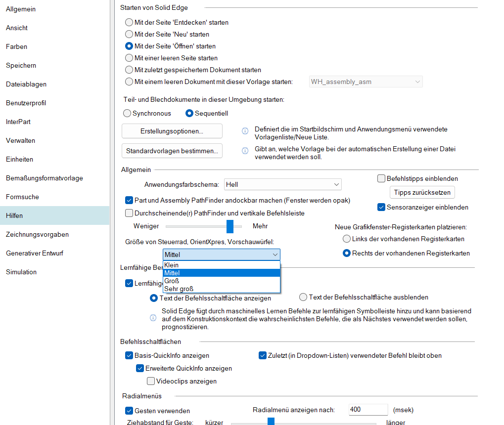Choose Groß from size list
Screen dimensions: 504x425
(x=222, y=281)
